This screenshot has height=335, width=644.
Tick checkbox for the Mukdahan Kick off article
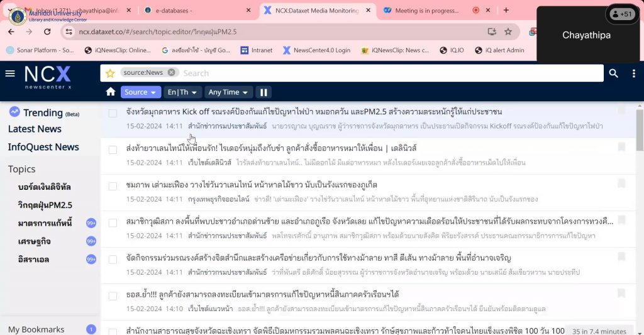click(113, 113)
